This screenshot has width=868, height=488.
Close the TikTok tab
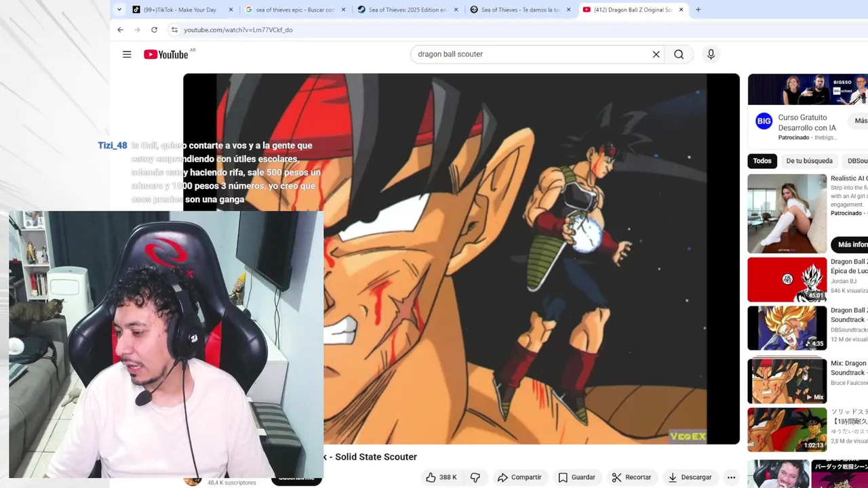click(231, 9)
